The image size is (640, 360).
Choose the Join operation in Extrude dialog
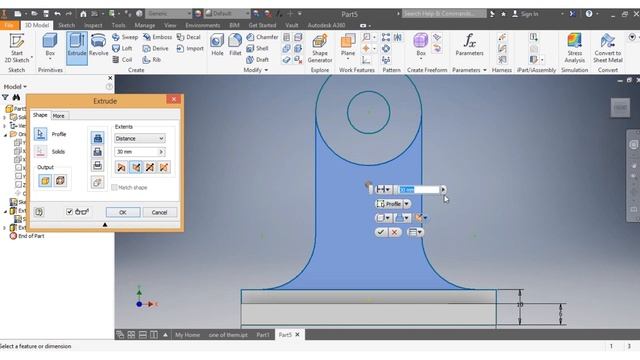(97, 138)
